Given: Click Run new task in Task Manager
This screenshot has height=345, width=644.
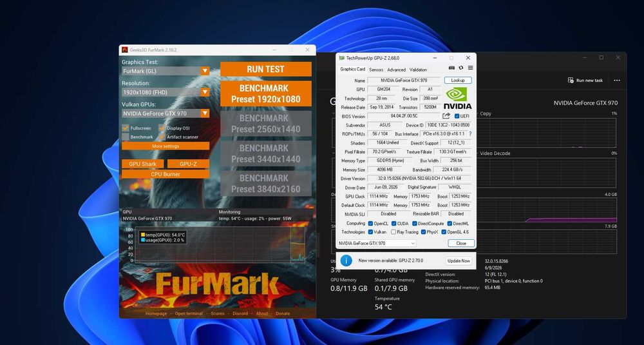Looking at the screenshot, I should point(585,80).
